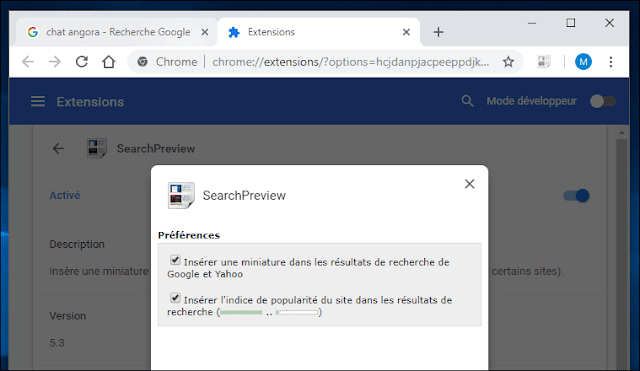The image size is (640, 371).
Task: Go forward with the browser forward arrow
Action: coord(55,62)
